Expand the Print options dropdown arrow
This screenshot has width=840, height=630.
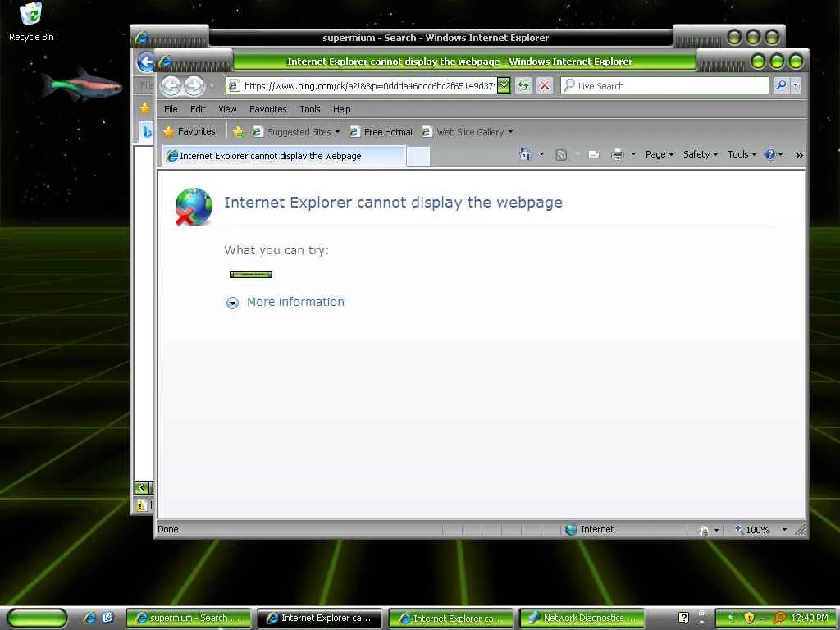point(633,154)
